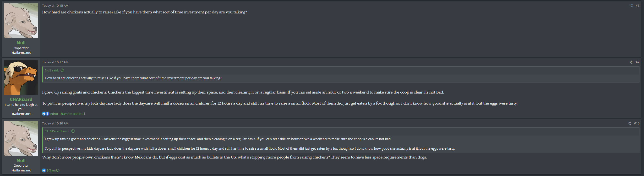Open the quoted Null post via its arrow icon
The width and height of the screenshot is (644, 176).
point(62,70)
